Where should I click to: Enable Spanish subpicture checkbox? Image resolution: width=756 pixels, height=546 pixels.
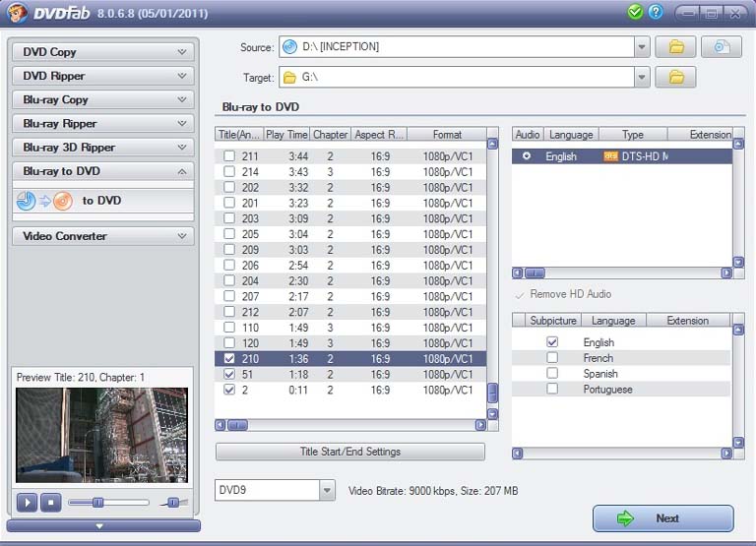[x=552, y=373]
